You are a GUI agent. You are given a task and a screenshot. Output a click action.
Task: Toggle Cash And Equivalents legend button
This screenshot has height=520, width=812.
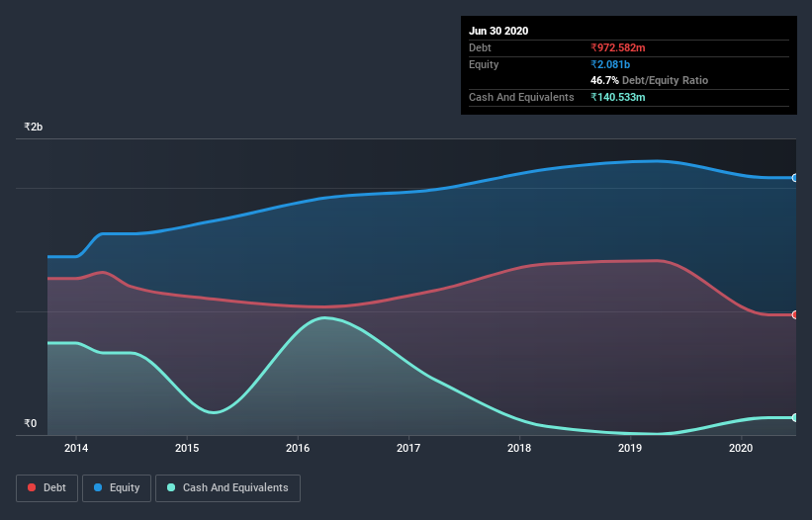[x=227, y=488]
